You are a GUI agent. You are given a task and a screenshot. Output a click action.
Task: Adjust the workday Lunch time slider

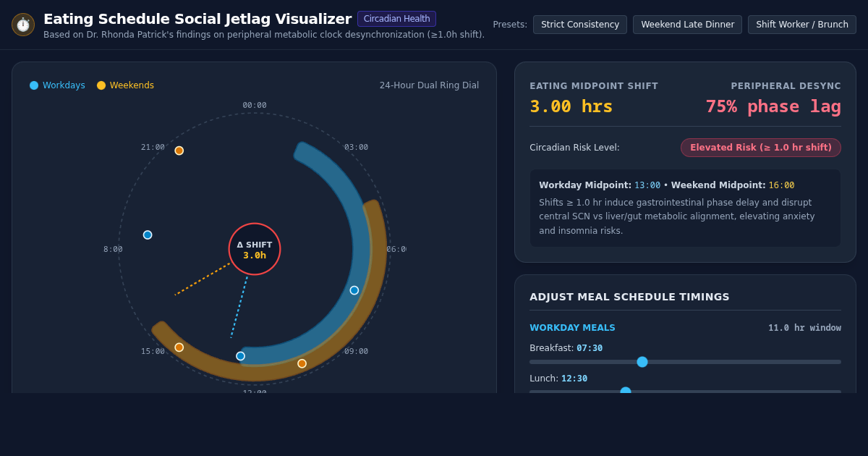[685, 392]
